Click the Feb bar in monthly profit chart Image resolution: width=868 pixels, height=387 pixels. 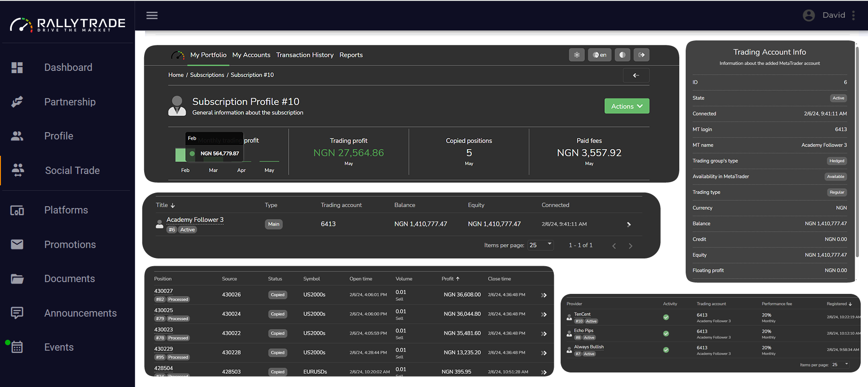pos(181,155)
